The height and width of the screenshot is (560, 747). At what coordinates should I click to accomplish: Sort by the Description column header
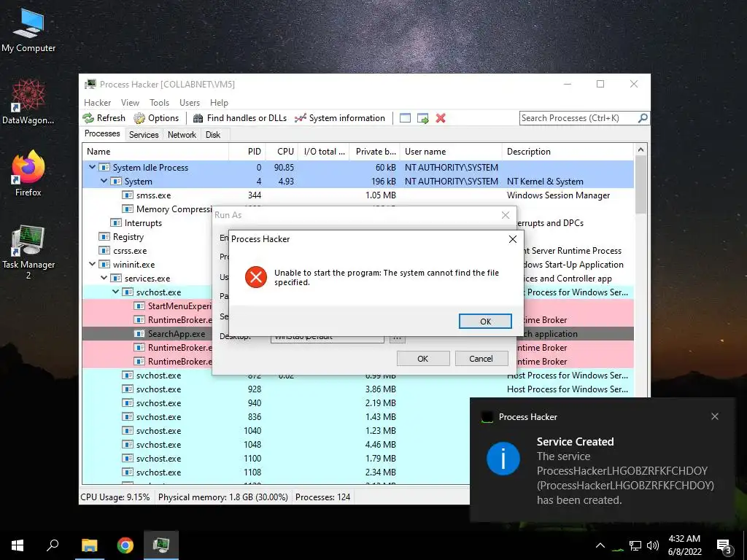(x=568, y=152)
